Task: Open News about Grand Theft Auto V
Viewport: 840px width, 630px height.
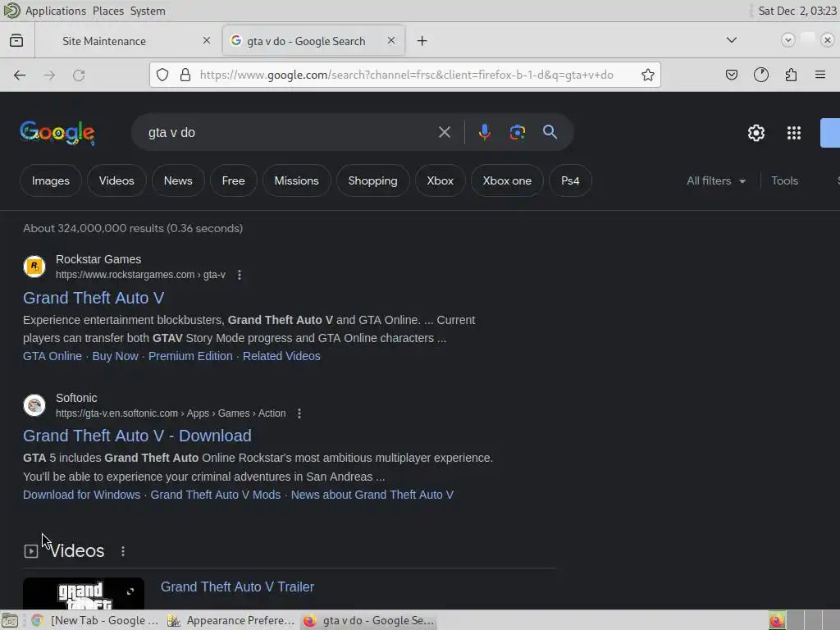Action: pyautogui.click(x=372, y=495)
